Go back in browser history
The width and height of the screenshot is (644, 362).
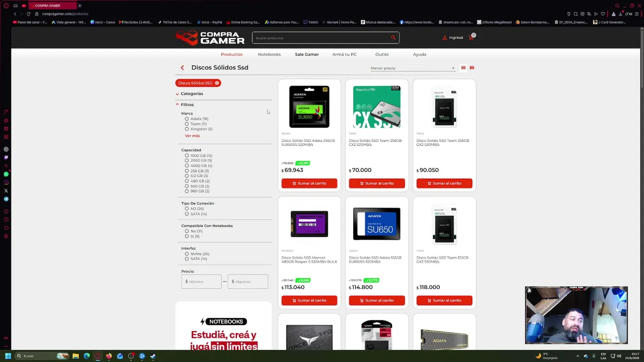15,14
